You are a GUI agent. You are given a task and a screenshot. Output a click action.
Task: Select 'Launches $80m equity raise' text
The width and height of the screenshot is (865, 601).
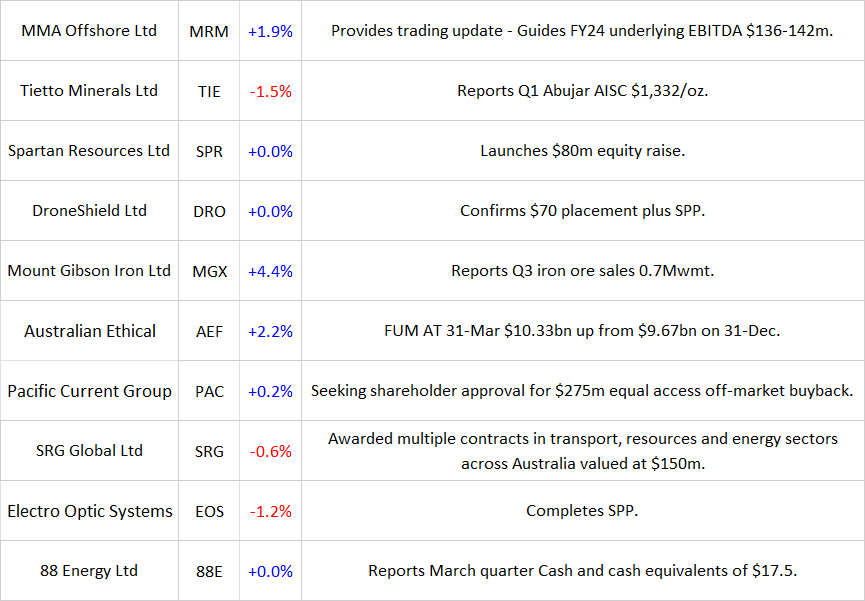[582, 151]
